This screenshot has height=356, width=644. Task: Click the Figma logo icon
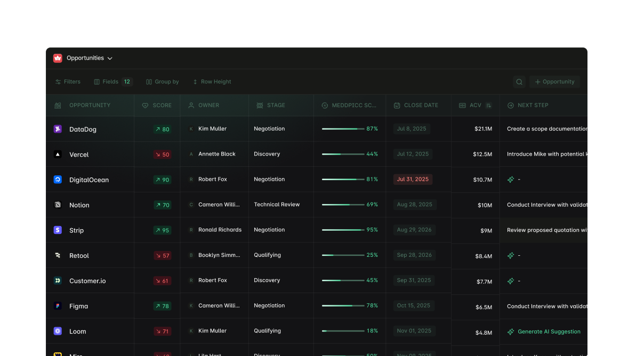click(58, 305)
